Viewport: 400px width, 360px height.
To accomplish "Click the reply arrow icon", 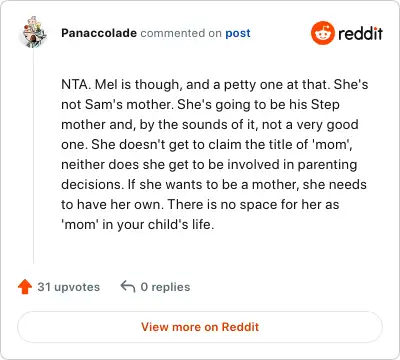I will coord(128,286).
